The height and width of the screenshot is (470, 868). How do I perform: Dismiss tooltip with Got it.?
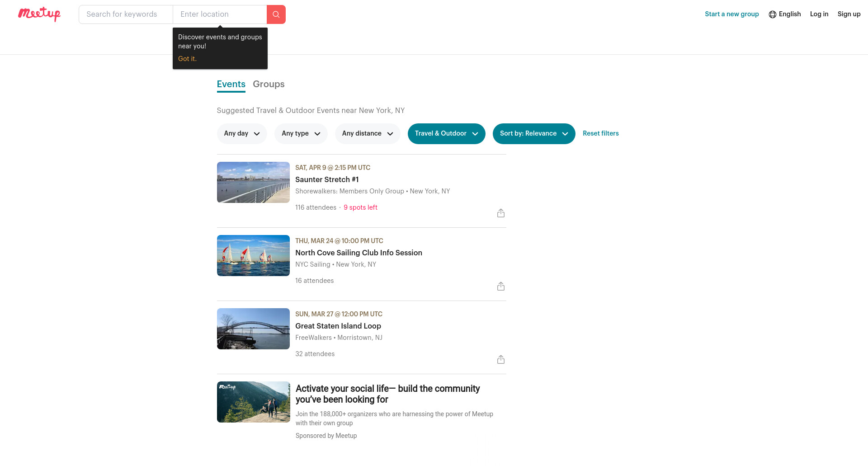(x=187, y=59)
